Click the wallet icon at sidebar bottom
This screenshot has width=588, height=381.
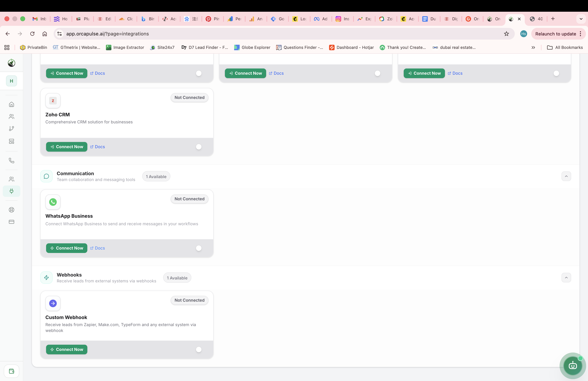pos(11,371)
